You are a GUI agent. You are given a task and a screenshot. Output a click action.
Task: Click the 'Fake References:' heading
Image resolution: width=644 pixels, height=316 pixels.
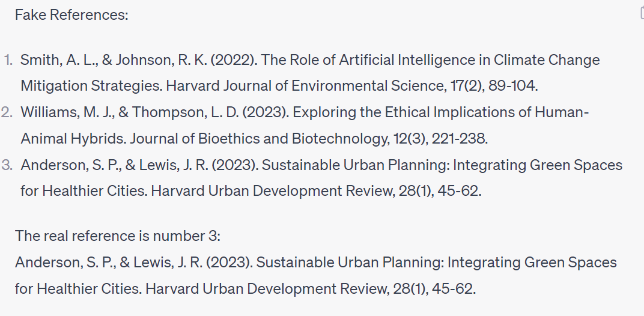(71, 15)
